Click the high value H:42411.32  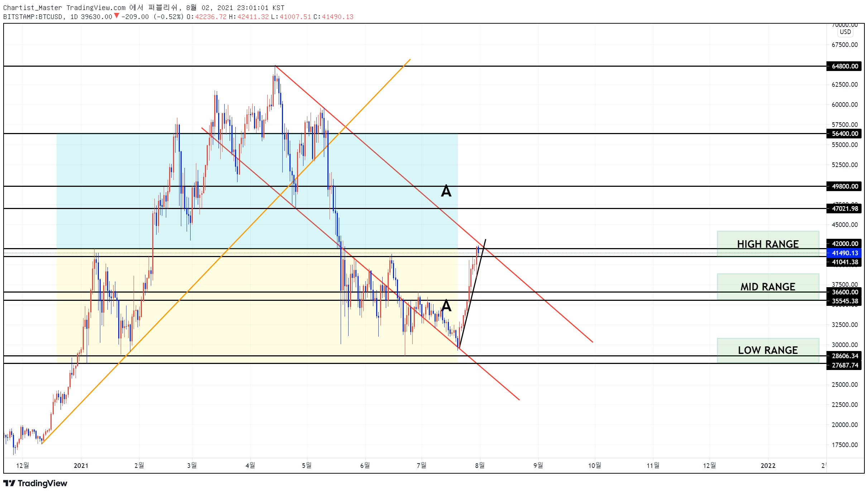click(249, 17)
